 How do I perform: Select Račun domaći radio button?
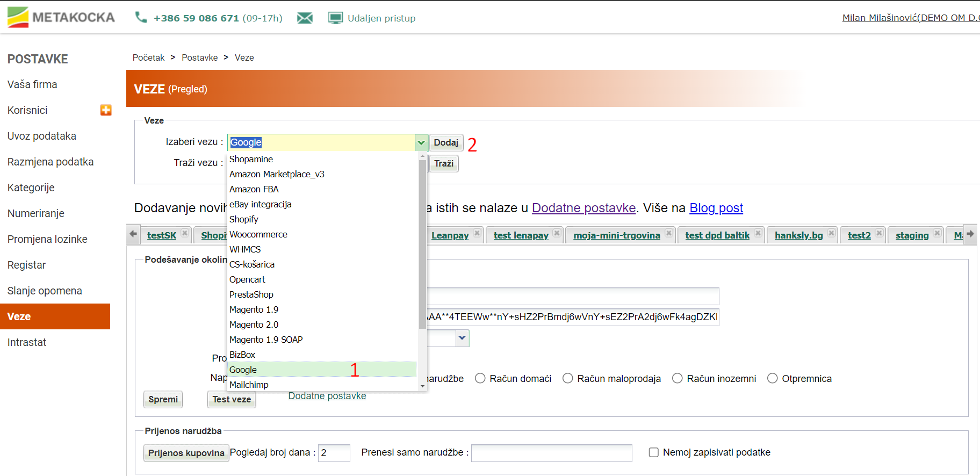click(480, 378)
